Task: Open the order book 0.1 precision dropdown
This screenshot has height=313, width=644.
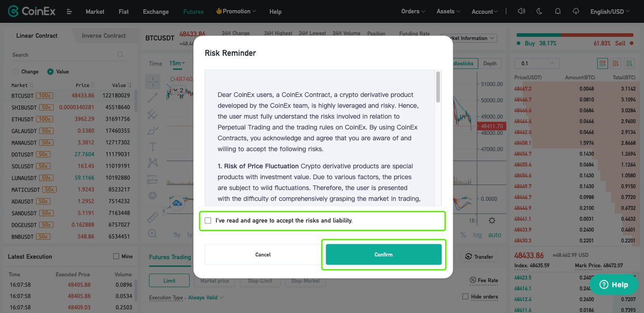Action: 537,63
